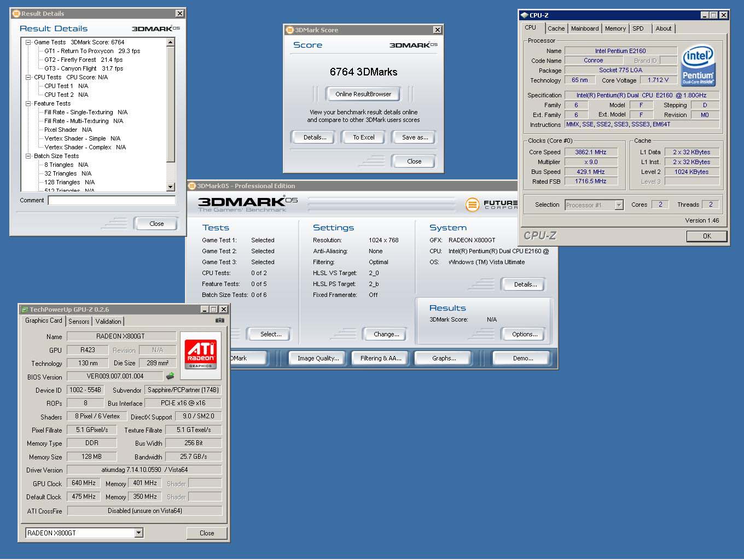Image resolution: width=744 pixels, height=560 pixels.
Task: Collapse the Batch Size Tests tree node
Action: [x=28, y=156]
